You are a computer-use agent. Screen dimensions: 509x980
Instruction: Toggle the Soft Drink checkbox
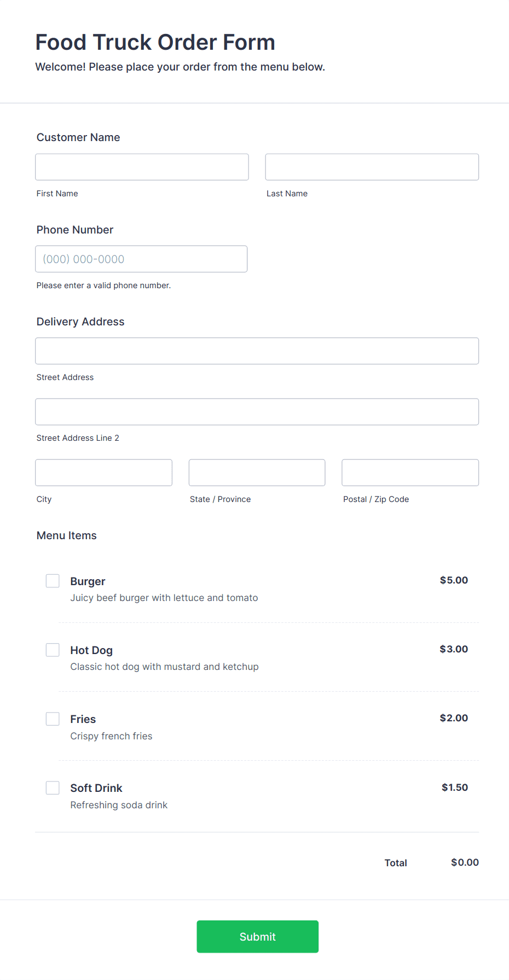click(x=53, y=787)
